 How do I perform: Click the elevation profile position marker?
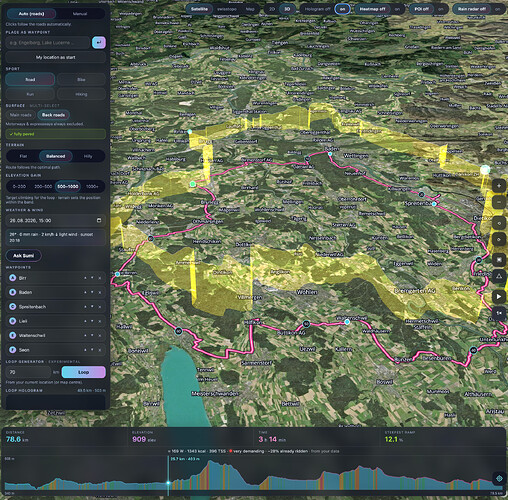pyautogui.click(x=168, y=483)
